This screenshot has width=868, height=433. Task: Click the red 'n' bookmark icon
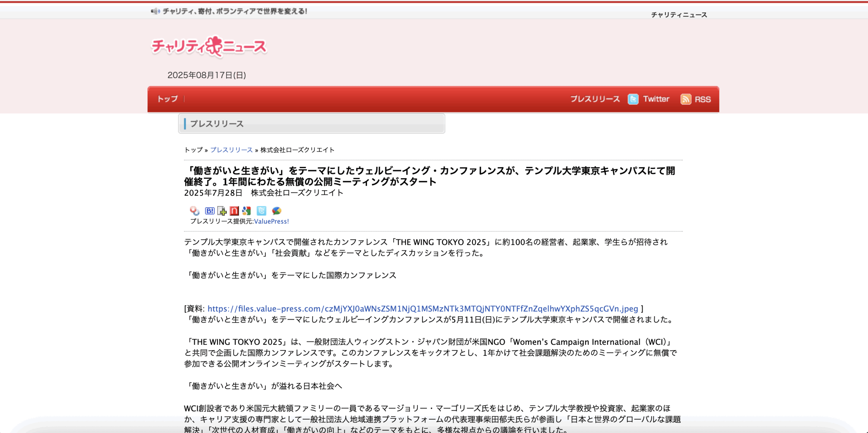(234, 211)
